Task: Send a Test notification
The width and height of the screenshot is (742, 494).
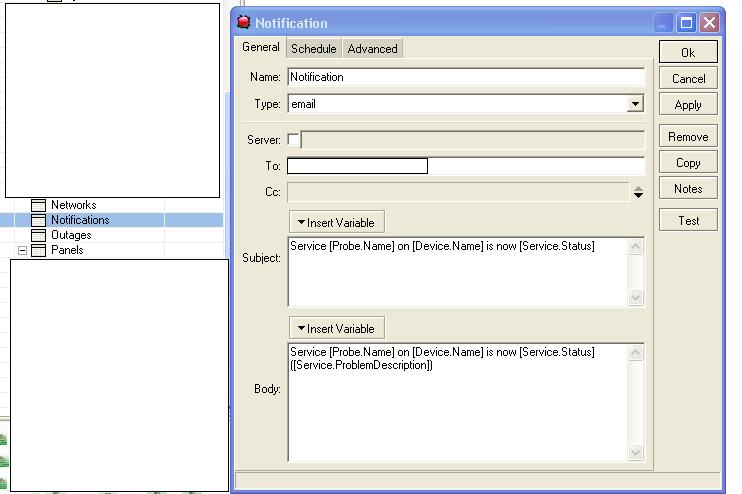Action: tap(688, 220)
